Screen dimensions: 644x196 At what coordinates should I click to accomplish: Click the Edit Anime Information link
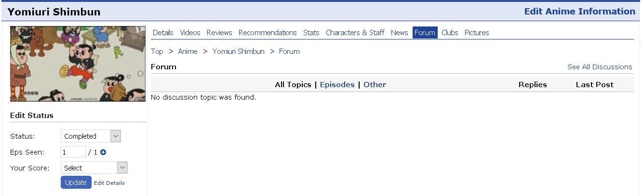580,12
